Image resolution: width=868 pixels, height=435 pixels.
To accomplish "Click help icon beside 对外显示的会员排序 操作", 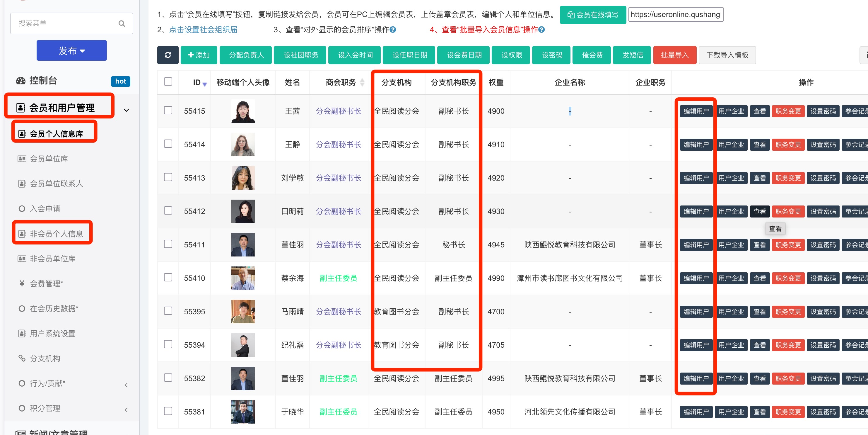I will point(393,30).
